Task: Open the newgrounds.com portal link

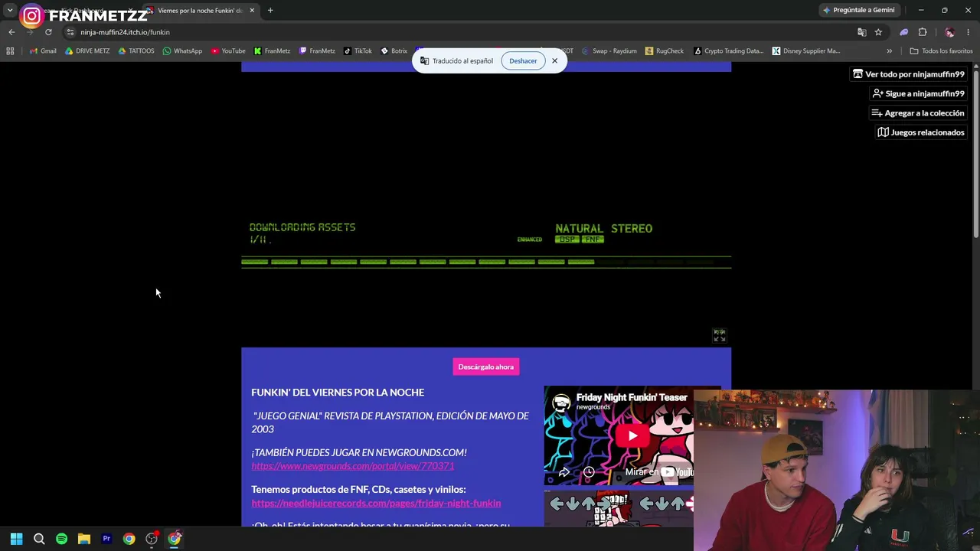Action: pos(353,466)
